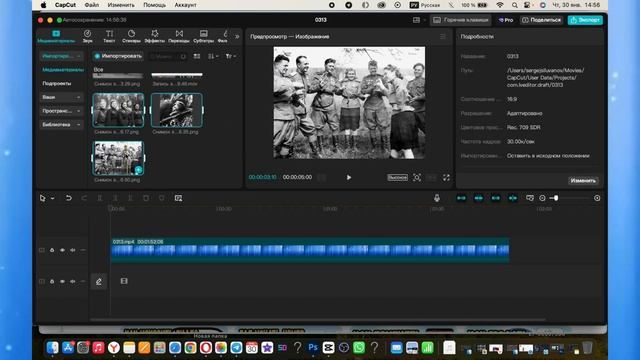
Task: Click the preview scale-to-fit icon
Action: [417, 178]
